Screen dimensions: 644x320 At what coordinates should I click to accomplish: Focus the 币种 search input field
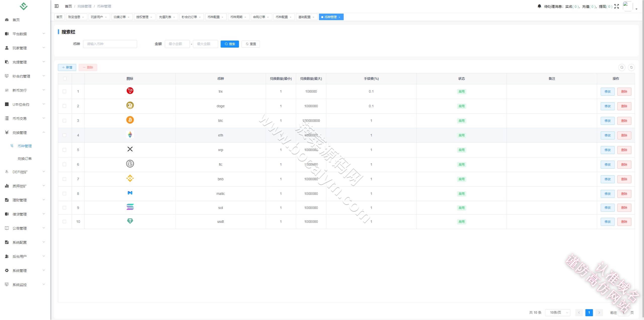110,44
